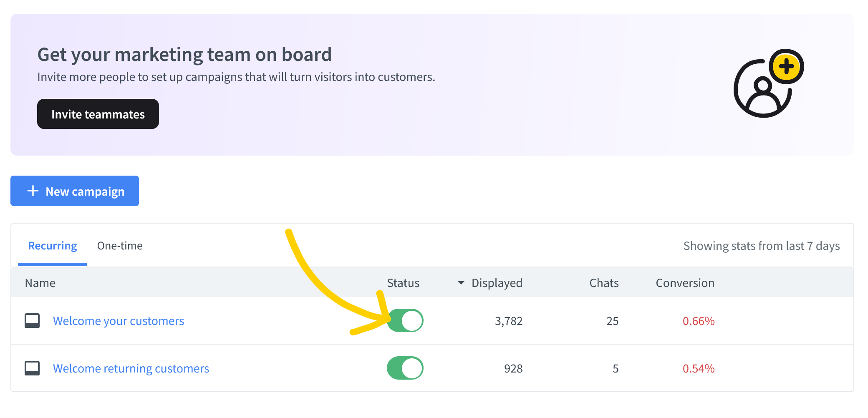Click the add-teammate person icon

(767, 84)
